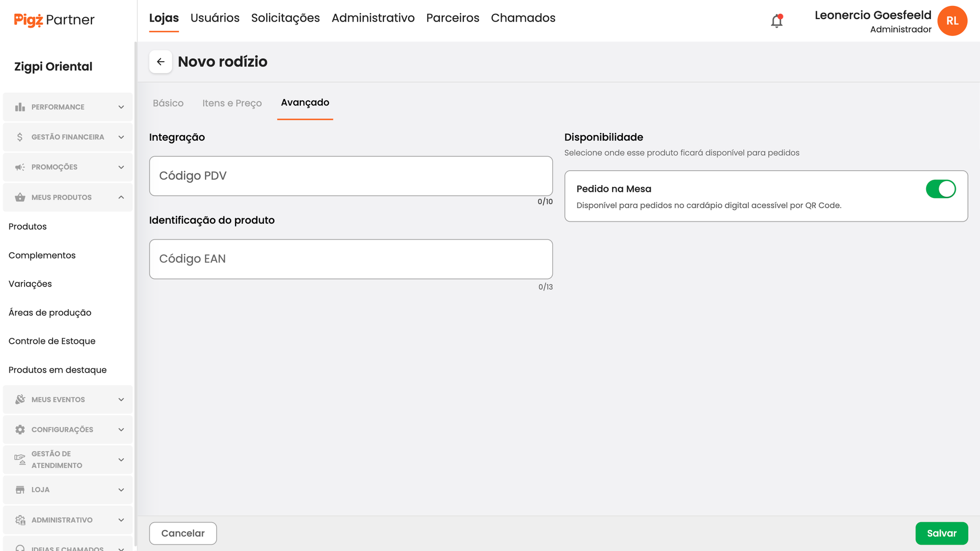Viewport: 980px width, 551px height.
Task: Focus the Código PDV input field
Action: (351, 176)
